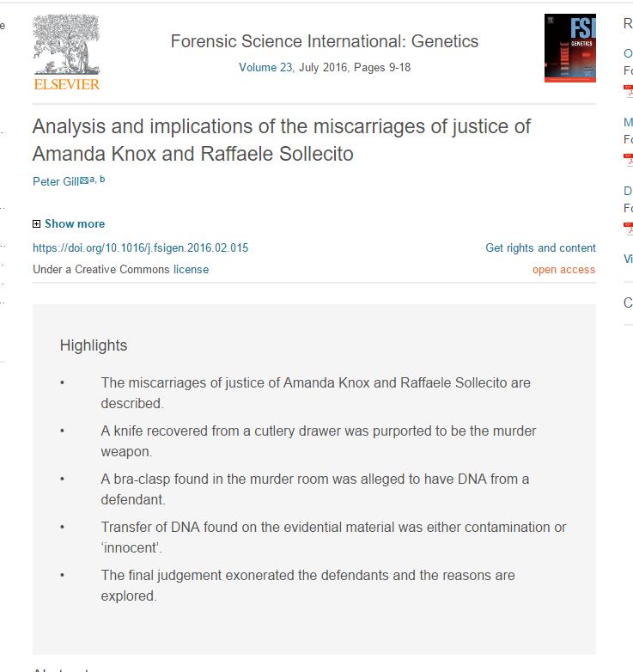Open author Peter Gill's name link
This screenshot has height=672, width=633.
click(56, 181)
